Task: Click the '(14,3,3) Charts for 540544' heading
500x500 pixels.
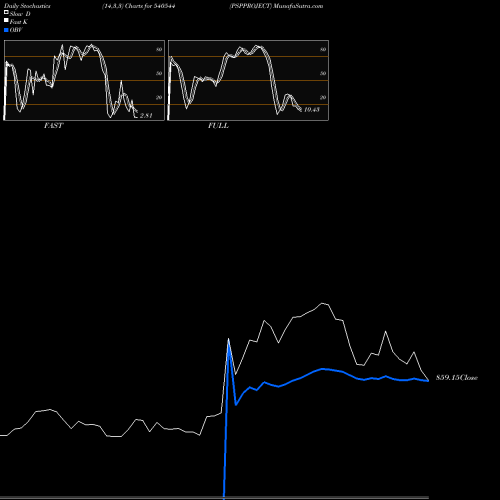Action: coord(139,6)
